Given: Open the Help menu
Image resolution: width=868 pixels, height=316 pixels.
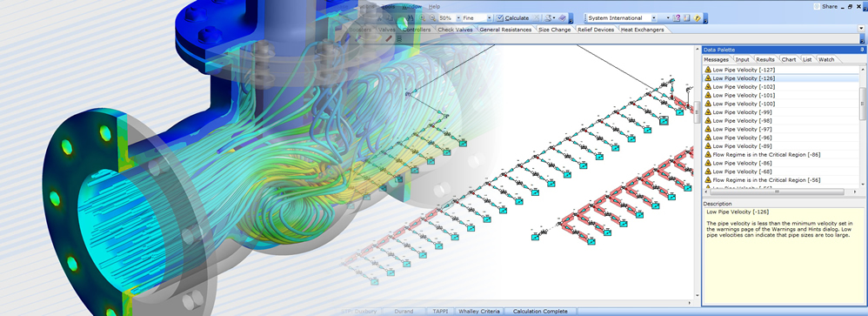Looking at the screenshot, I should [x=434, y=7].
